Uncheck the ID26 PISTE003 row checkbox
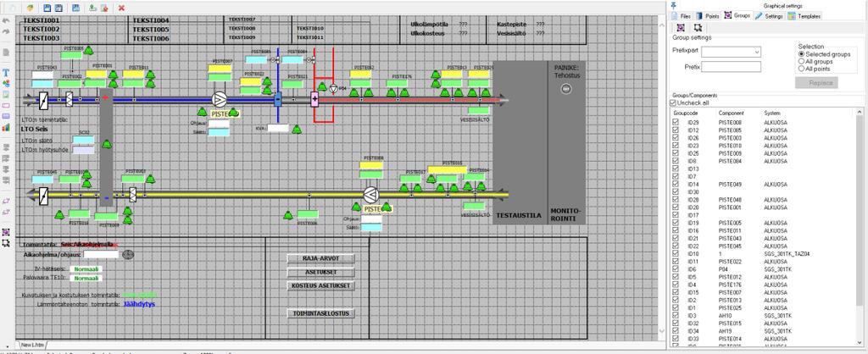868x354 pixels. coord(676,138)
